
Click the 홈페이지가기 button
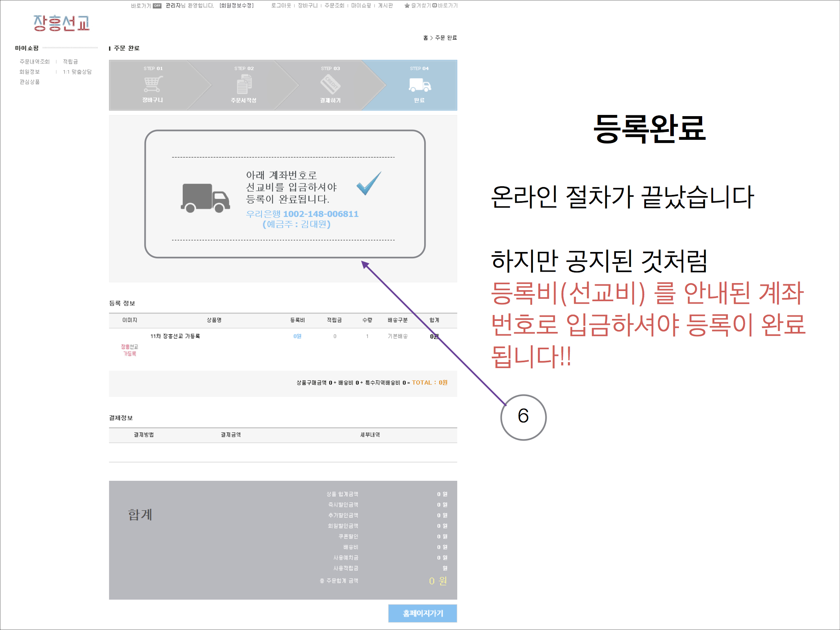tap(422, 613)
